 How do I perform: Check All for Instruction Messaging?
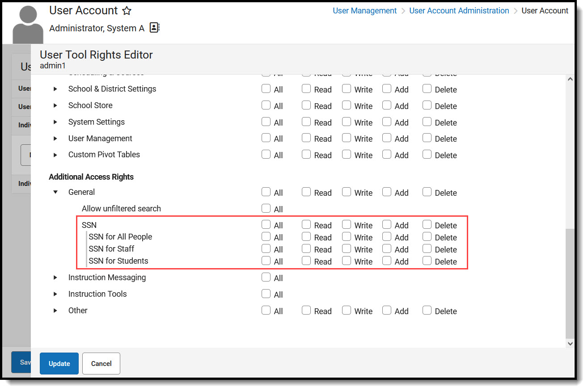click(x=266, y=277)
